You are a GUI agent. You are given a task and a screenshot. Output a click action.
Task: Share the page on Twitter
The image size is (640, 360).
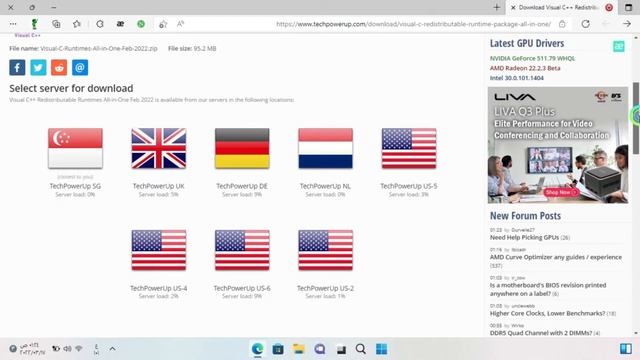click(38, 68)
